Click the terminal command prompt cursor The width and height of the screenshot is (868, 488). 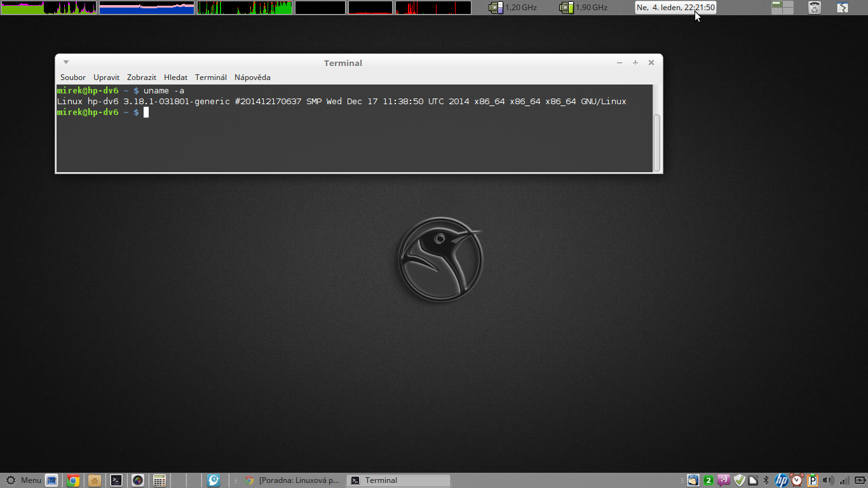pos(146,112)
